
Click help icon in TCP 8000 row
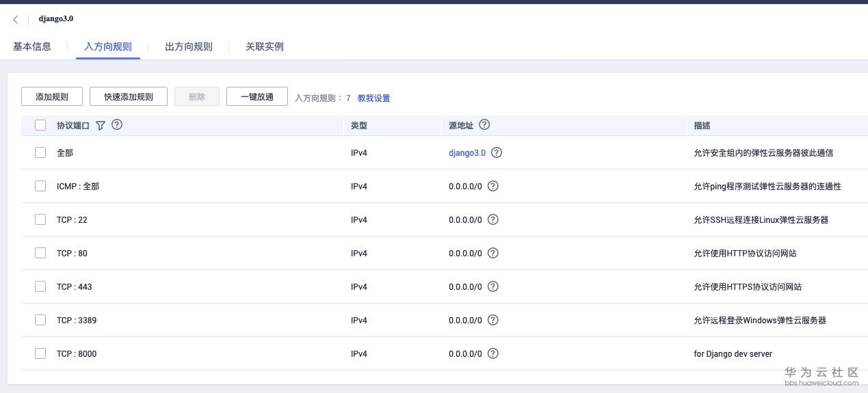[493, 353]
